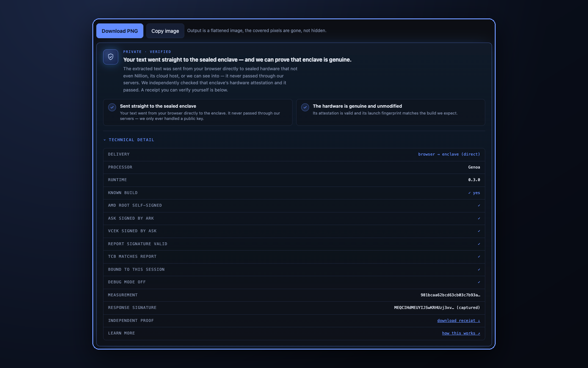Click the 'AMD ROOT SELF-SIGNED' label
Image resolution: width=588 pixels, height=368 pixels.
pyautogui.click(x=135, y=206)
